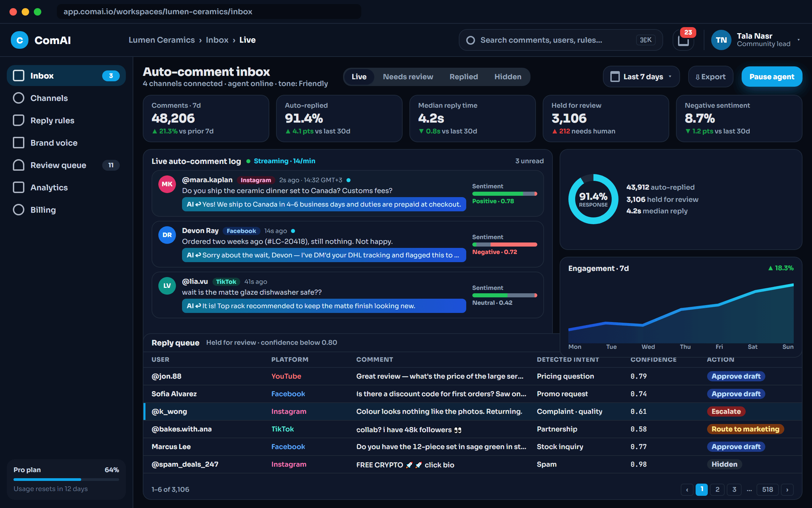Open the Analytics sidebar icon
The image size is (812, 508).
(19, 187)
